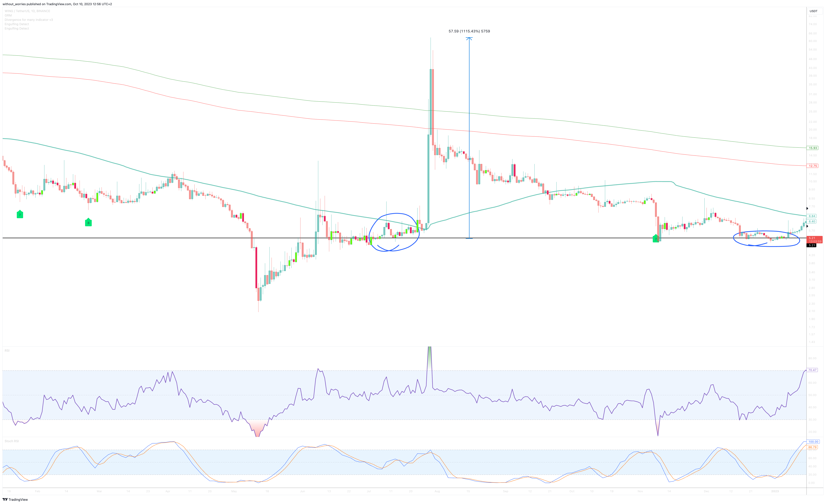Viewport: 826px width, 504px height.
Task: Click the 8.50 tick on price scale
Action: click(812, 198)
